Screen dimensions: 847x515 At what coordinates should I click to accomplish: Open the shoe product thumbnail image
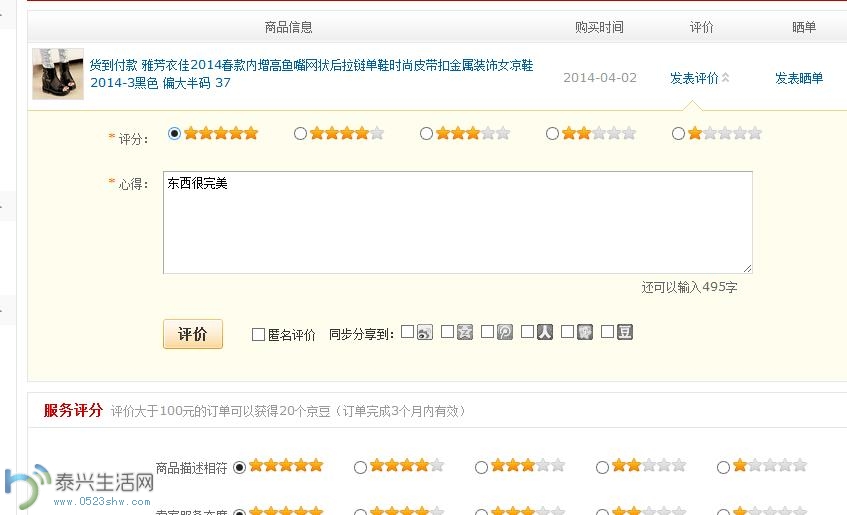tap(58, 74)
